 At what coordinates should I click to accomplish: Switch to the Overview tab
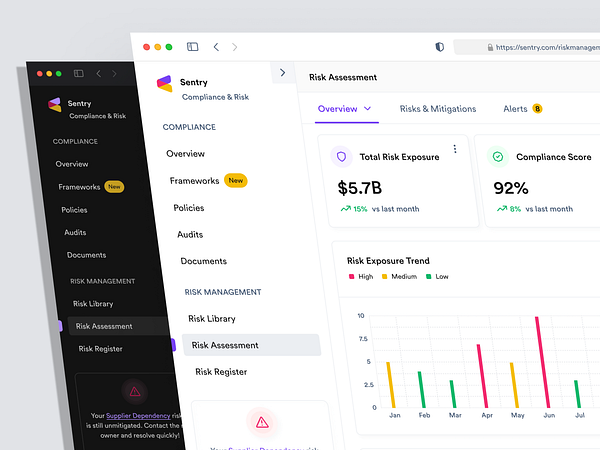[x=338, y=109]
